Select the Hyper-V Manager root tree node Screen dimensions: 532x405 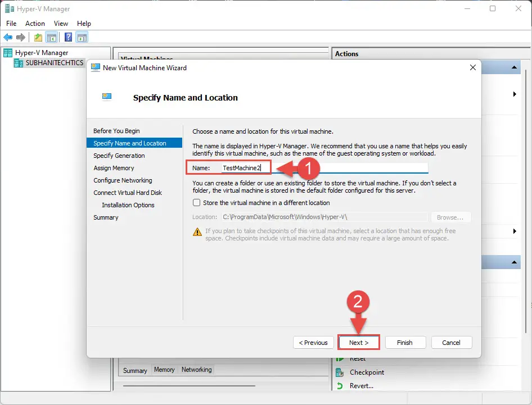click(x=42, y=53)
